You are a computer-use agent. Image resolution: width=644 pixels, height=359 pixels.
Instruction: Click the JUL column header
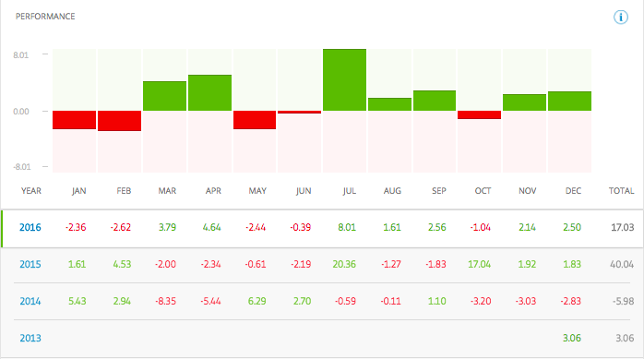coord(349,191)
